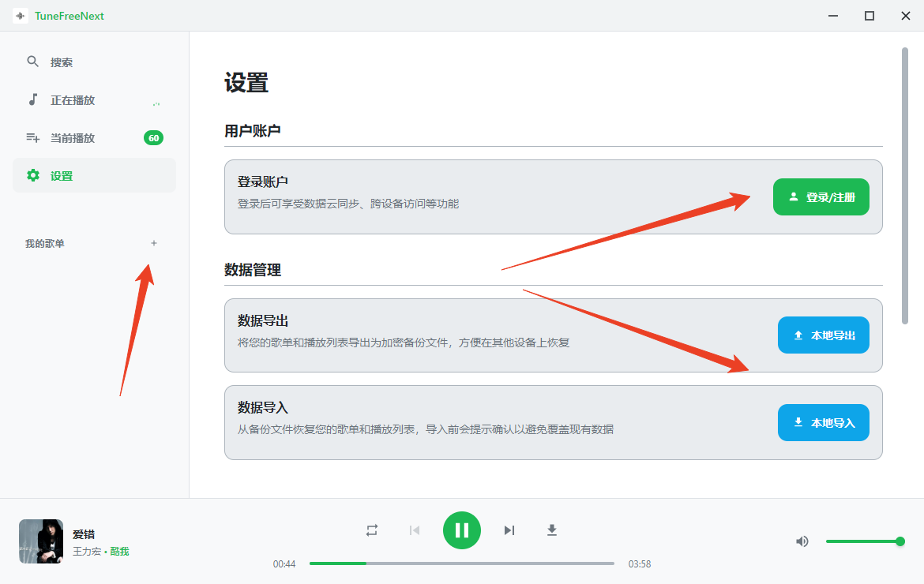Screen dimensions: 924x584
Task: Mute the volume speaker icon
Action: click(802, 541)
